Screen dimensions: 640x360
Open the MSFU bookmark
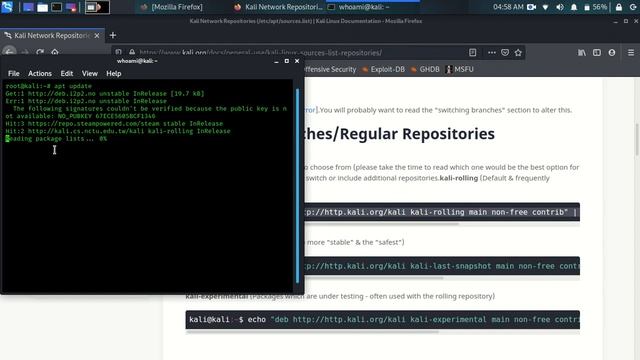click(460, 69)
